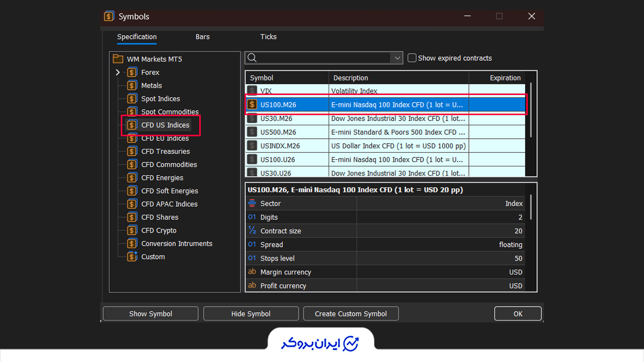The width and height of the screenshot is (644, 362).
Task: Click the US500.M26 row icon
Action: [252, 132]
